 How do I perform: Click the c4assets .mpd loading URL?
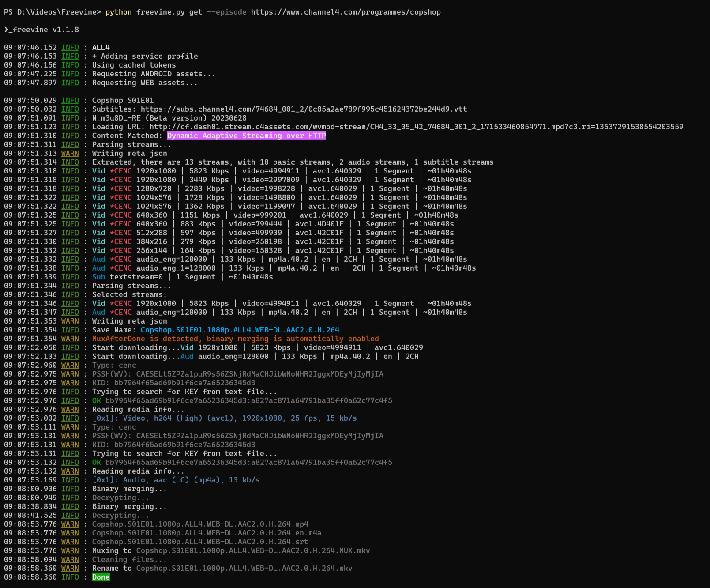pos(416,127)
